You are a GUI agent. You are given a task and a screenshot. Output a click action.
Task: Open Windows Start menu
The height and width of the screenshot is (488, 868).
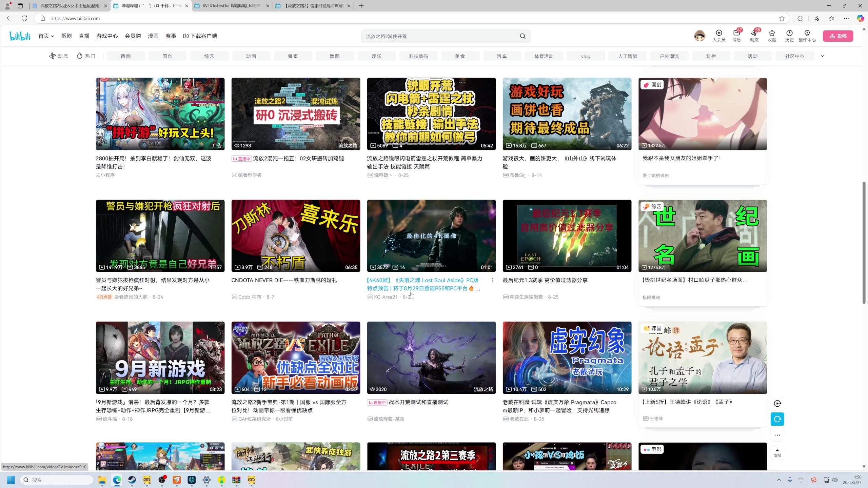point(11,480)
